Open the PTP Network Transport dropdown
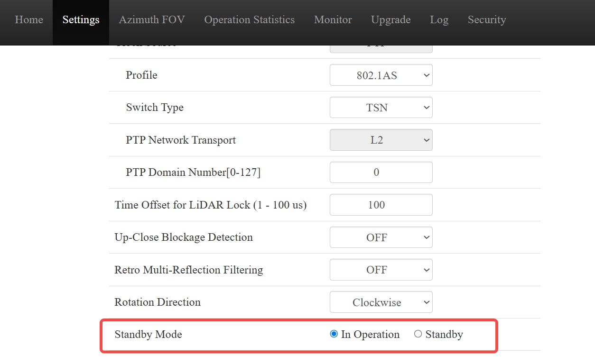595x364 pixels. (x=381, y=140)
